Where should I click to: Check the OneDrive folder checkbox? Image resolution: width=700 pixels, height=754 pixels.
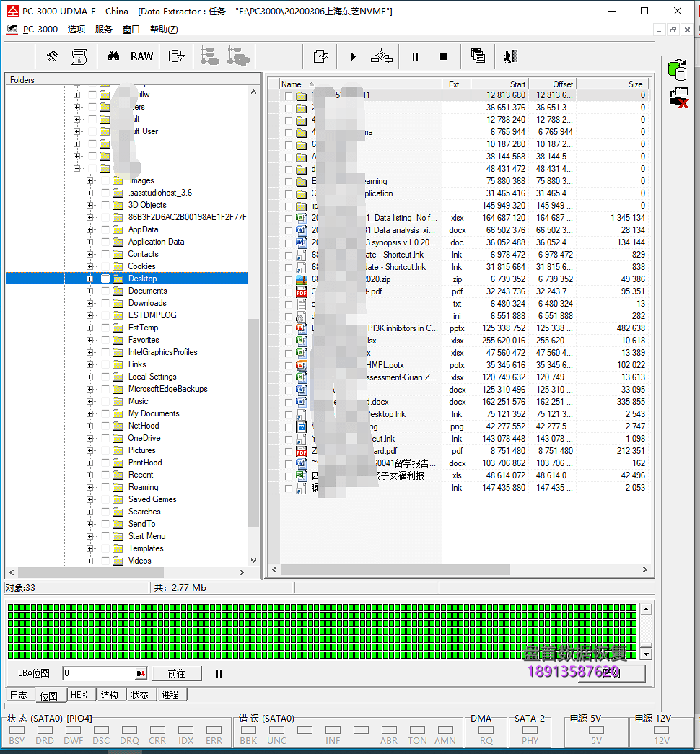click(x=105, y=438)
